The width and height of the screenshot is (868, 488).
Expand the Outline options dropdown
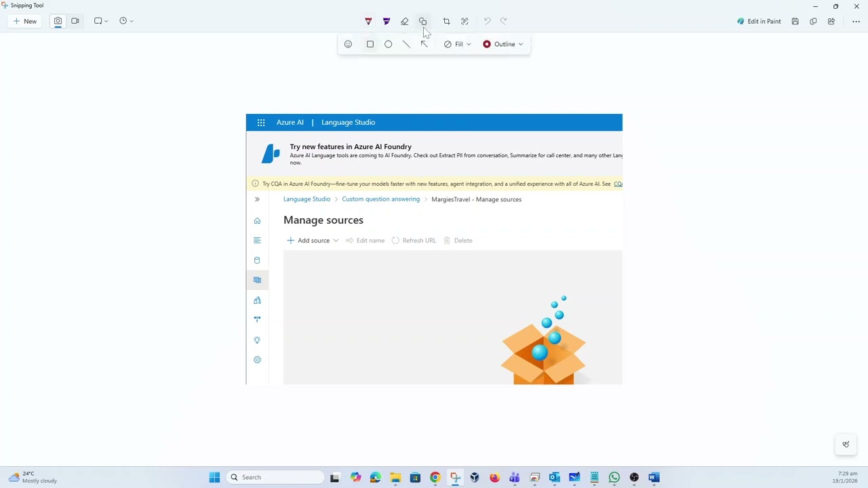tap(503, 44)
